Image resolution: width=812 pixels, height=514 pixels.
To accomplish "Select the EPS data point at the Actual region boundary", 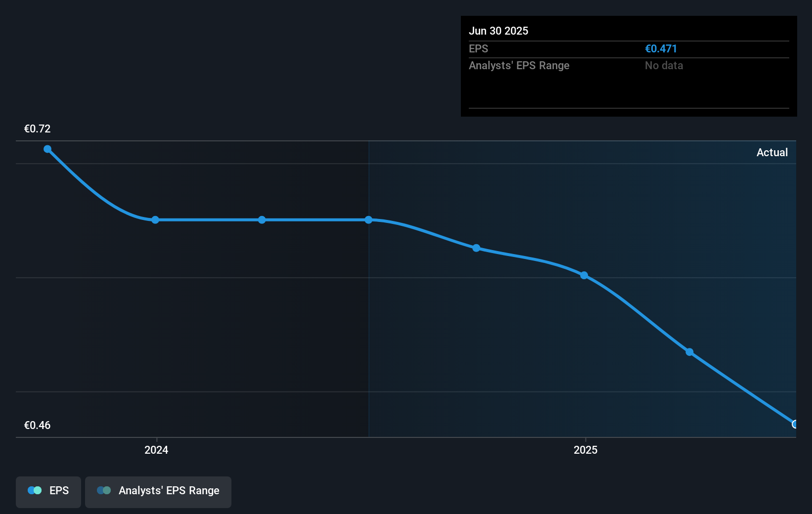I will tap(369, 220).
